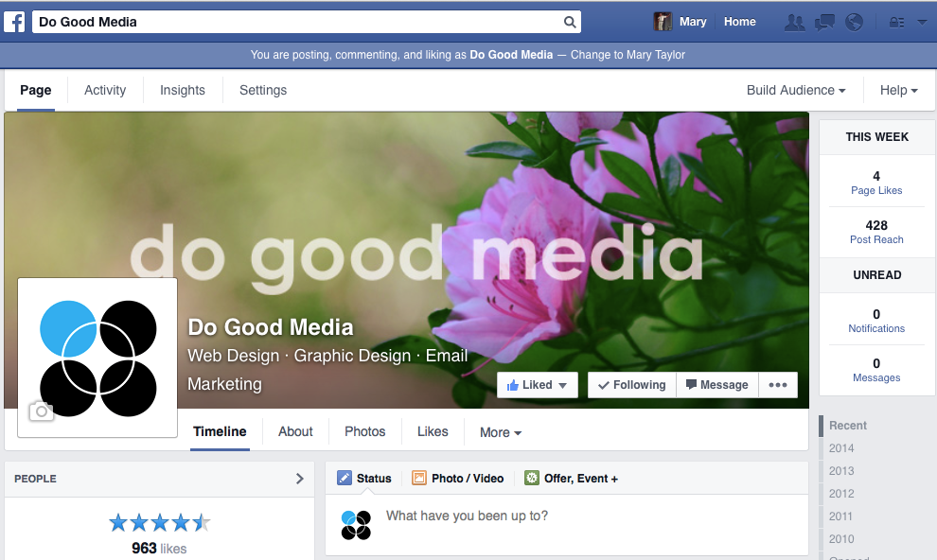Switch to the Insights tab
Image resolution: width=937 pixels, height=560 pixels.
[x=183, y=90]
